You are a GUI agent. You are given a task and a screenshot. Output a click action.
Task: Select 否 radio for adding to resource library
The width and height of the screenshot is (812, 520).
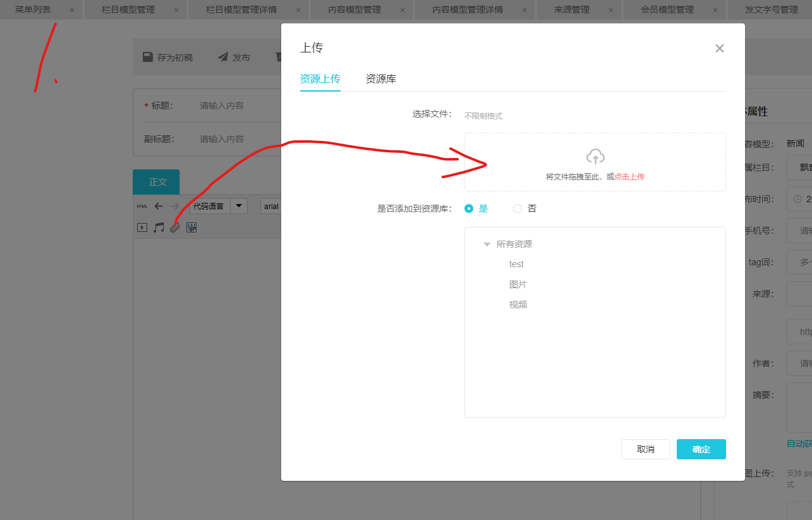518,209
